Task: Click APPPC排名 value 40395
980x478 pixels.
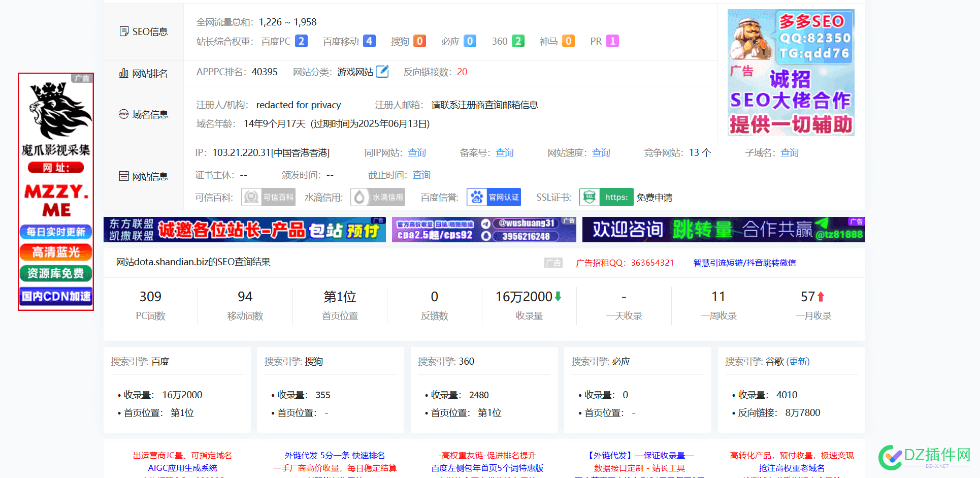Action: (265, 72)
